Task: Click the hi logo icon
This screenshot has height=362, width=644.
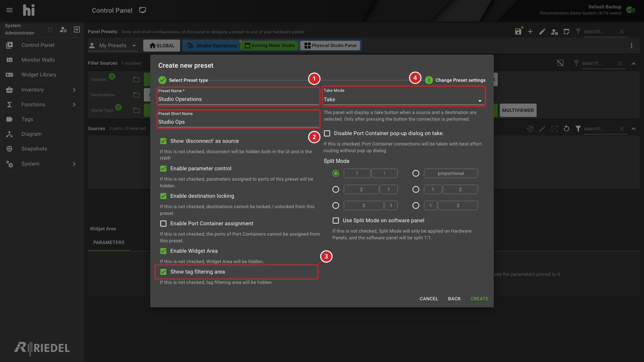Action: click(29, 10)
